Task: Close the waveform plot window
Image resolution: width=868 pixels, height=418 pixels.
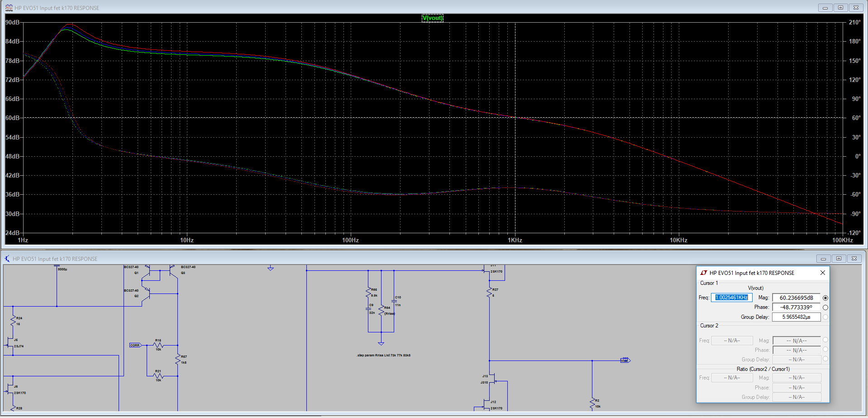Action: pos(856,8)
